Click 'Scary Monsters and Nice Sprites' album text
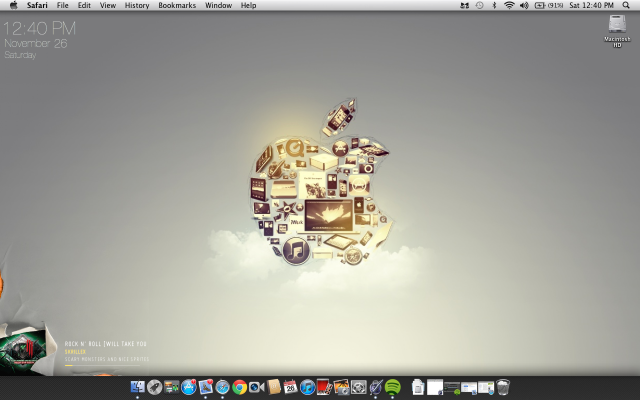 107,359
